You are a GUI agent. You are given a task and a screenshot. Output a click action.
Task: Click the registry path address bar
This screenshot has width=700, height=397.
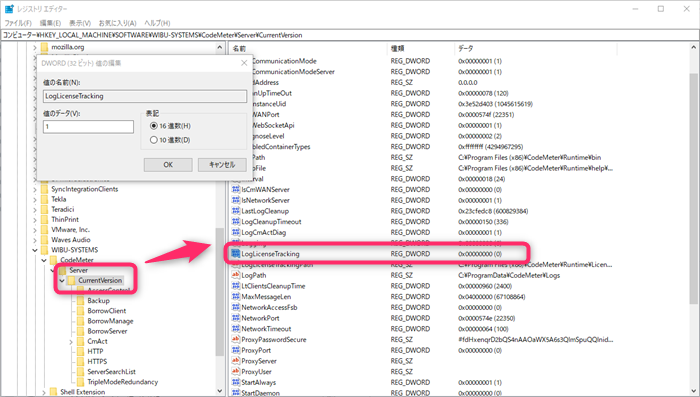coord(350,35)
